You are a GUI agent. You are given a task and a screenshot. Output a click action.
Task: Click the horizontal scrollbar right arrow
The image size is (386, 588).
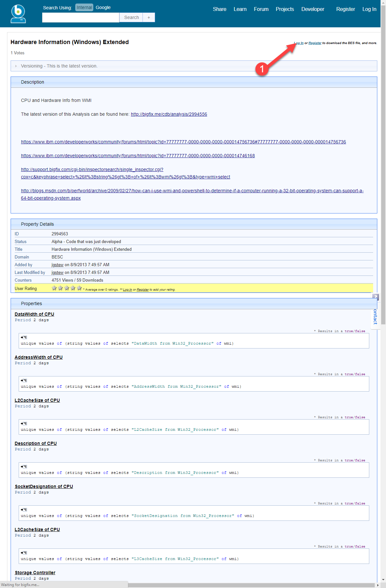tap(378, 585)
